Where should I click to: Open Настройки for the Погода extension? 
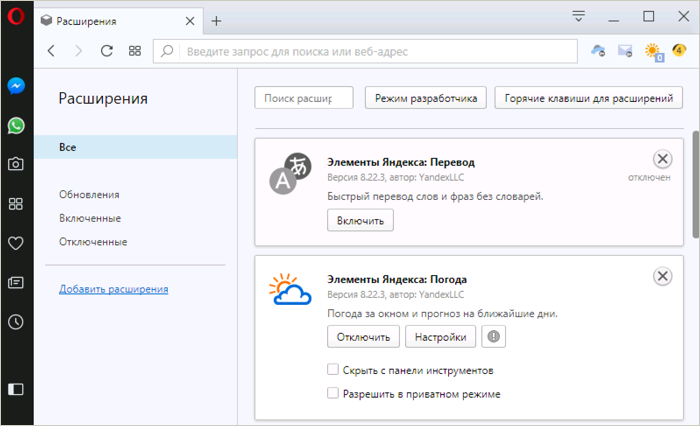441,336
